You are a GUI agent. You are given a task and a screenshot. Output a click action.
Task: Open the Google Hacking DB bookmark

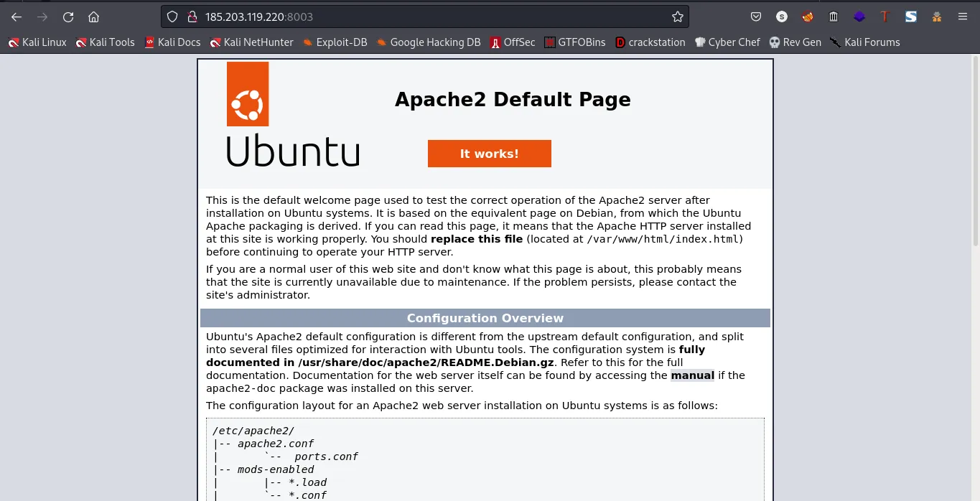pos(429,42)
